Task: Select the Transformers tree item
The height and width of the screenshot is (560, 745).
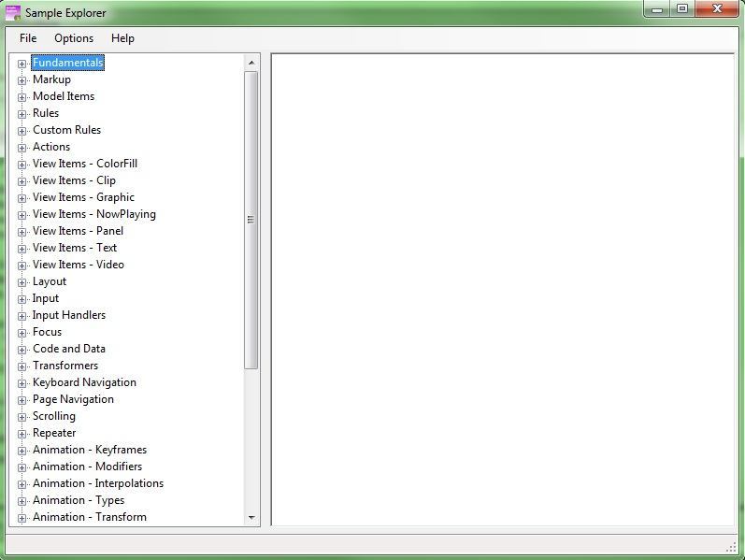Action: click(65, 366)
